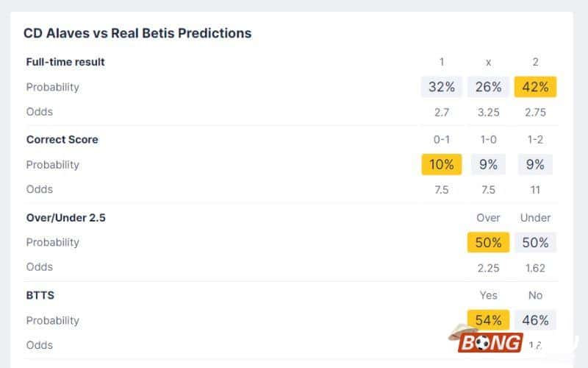Click the CD Alaves vs Real Betis title

coord(137,33)
